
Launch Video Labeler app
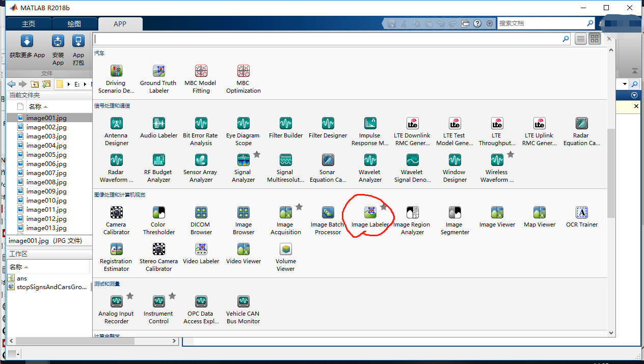[x=201, y=254]
